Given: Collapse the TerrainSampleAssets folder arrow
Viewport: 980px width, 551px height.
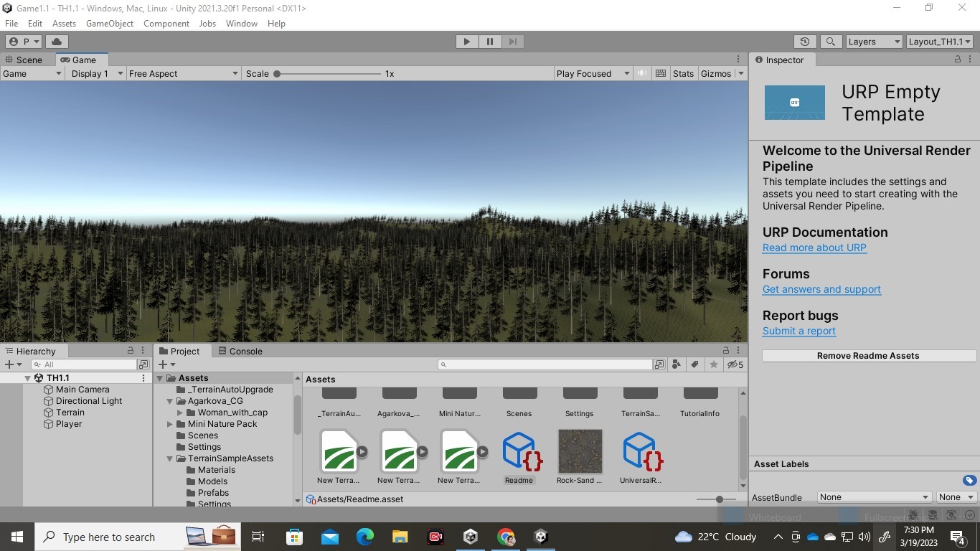Looking at the screenshot, I should pyautogui.click(x=171, y=458).
